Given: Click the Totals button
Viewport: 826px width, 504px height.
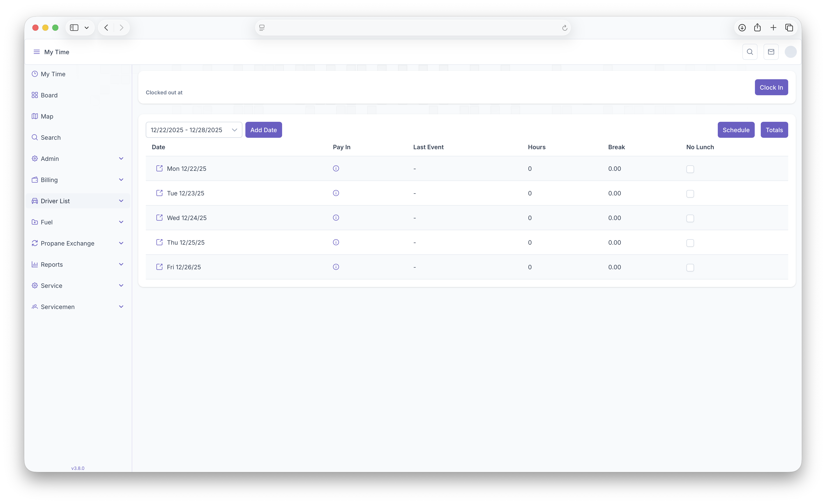Looking at the screenshot, I should [x=774, y=130].
